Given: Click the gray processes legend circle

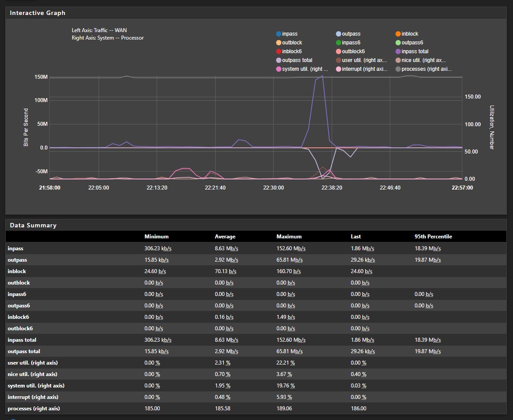Looking at the screenshot, I should pyautogui.click(x=398, y=69).
